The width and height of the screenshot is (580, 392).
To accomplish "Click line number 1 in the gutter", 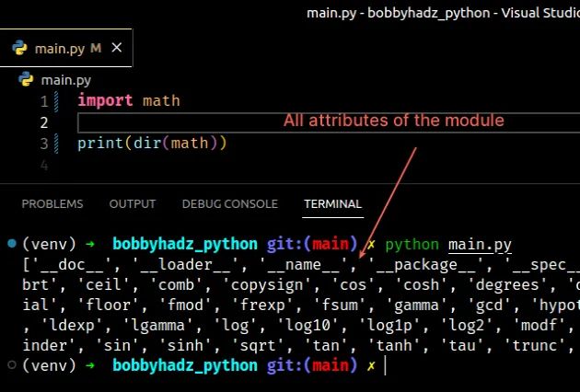I will pos(44,101).
